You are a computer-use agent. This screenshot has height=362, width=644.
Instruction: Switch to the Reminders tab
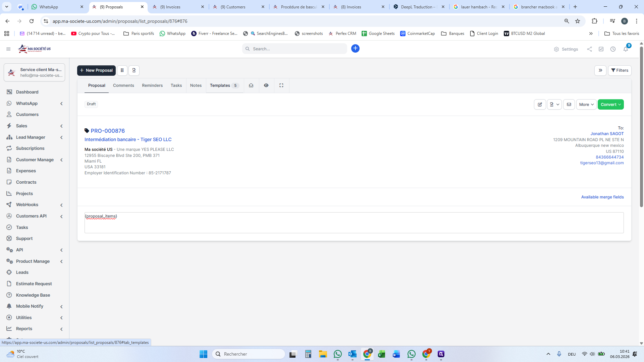pyautogui.click(x=152, y=85)
